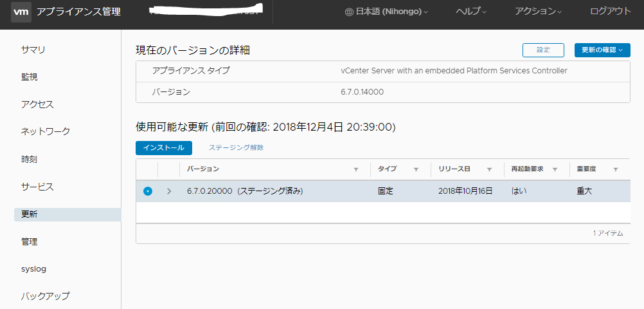Image resolution: width=644 pixels, height=309 pixels.
Task: Open filter for タイプ column
Action: point(416,169)
